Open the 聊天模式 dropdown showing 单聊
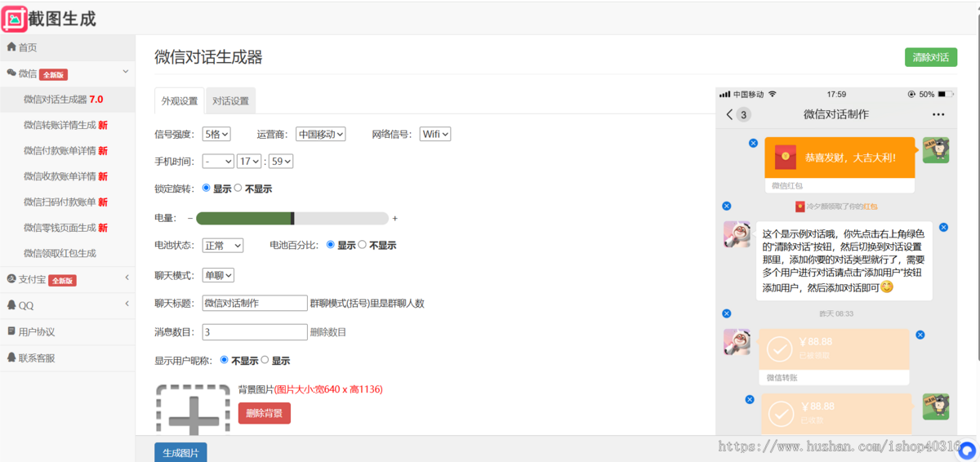The height and width of the screenshot is (462, 980). click(219, 275)
